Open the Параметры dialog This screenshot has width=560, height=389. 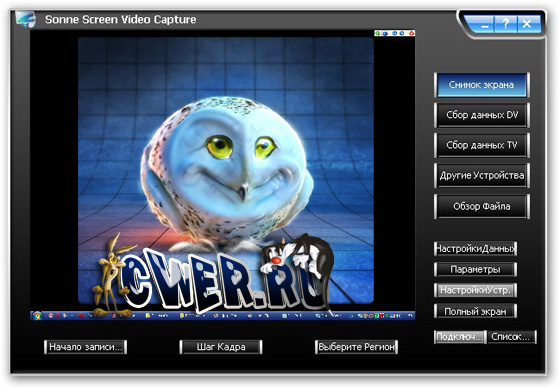click(x=475, y=269)
